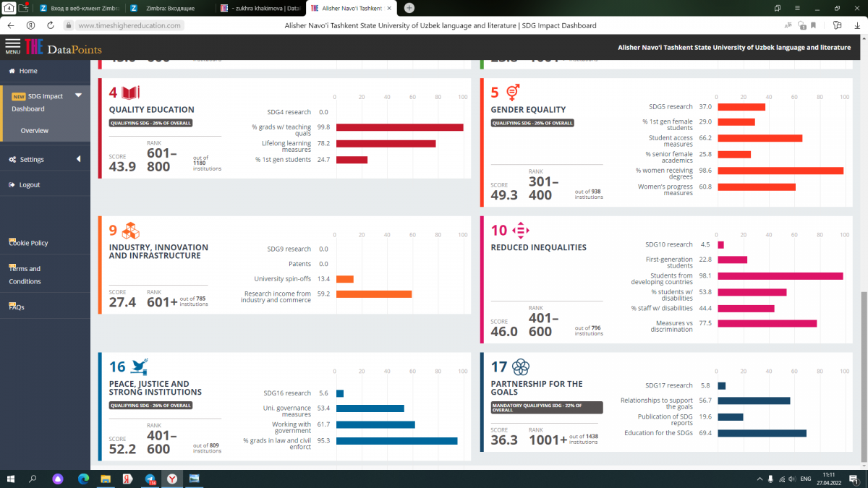Open File Explorer from the taskbar
This screenshot has height=488, width=868.
click(x=105, y=479)
